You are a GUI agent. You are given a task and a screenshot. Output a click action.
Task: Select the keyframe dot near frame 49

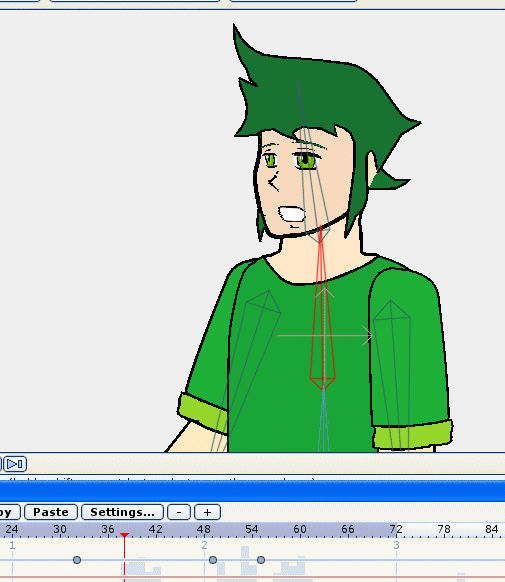click(213, 560)
